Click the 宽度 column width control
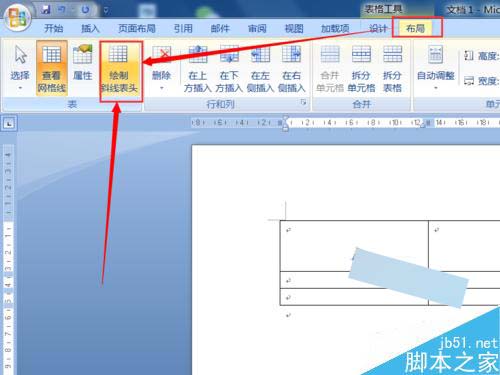Image resolution: width=500 pixels, height=375 pixels. point(481,81)
